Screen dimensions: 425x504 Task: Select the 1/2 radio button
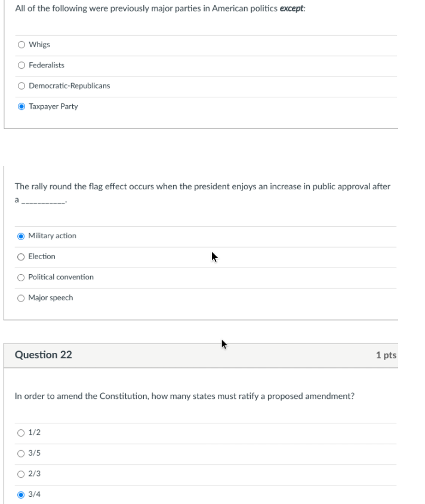[21, 433]
